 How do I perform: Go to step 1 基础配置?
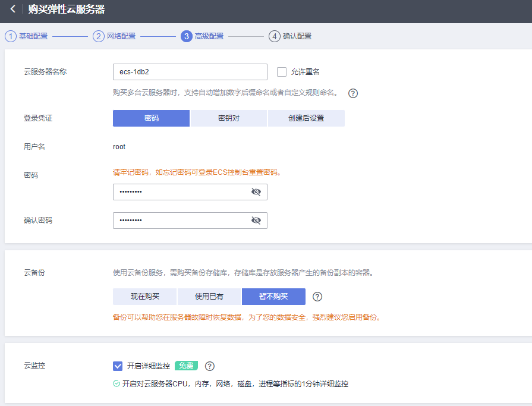(26, 36)
